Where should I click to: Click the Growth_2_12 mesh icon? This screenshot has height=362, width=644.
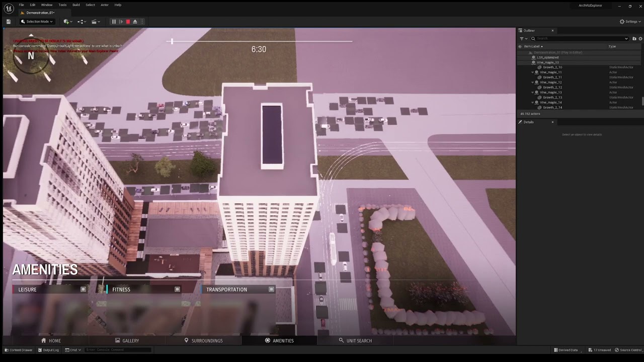pos(540,87)
